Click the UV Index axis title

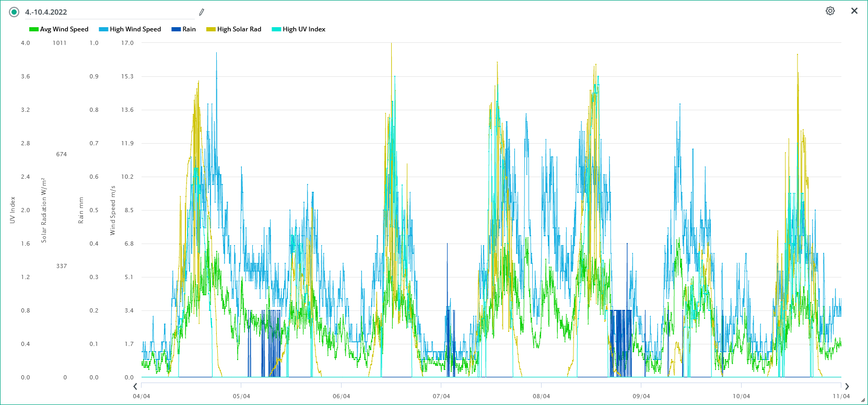point(13,210)
